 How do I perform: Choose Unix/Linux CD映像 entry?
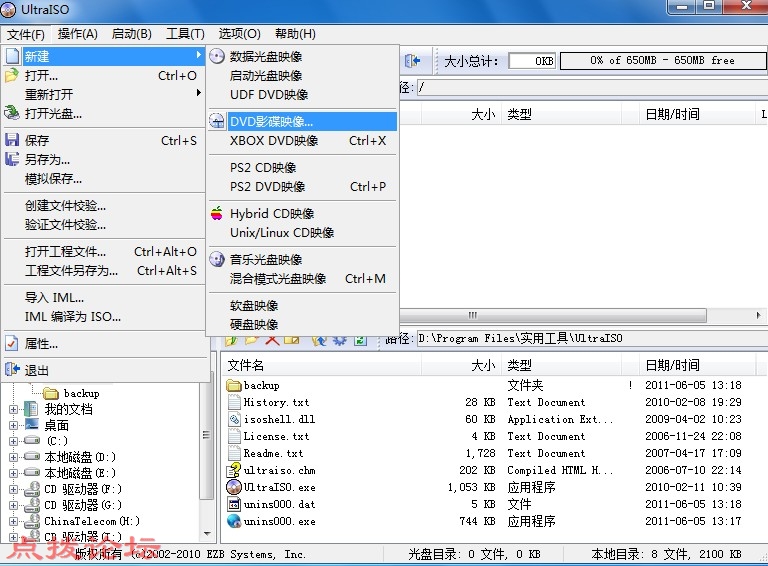[x=303, y=233]
